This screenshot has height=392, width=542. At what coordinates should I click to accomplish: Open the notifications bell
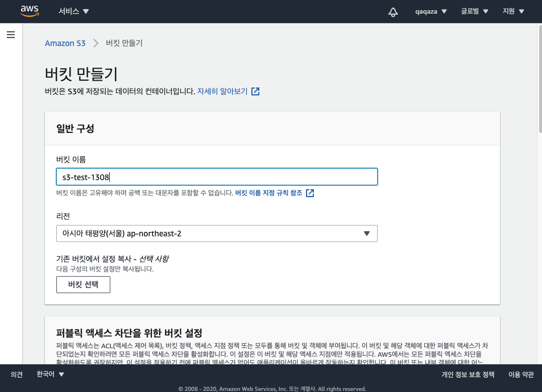tap(393, 12)
